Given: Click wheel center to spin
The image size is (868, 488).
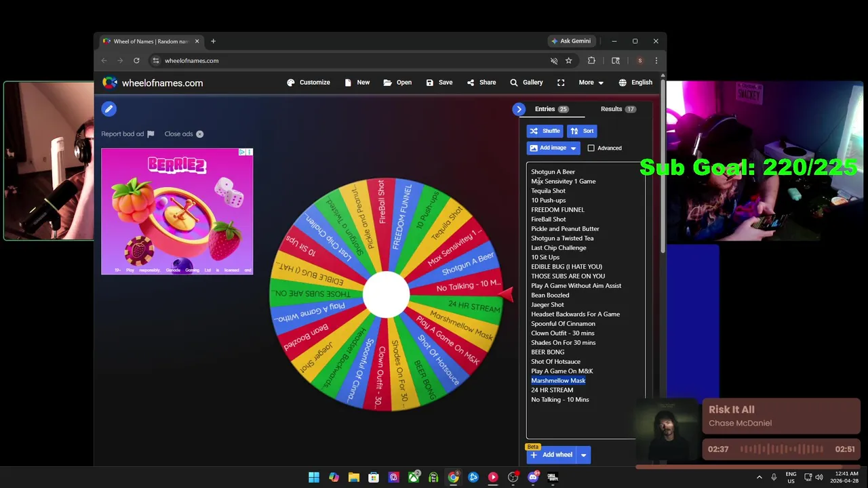Looking at the screenshot, I should 386,294.
